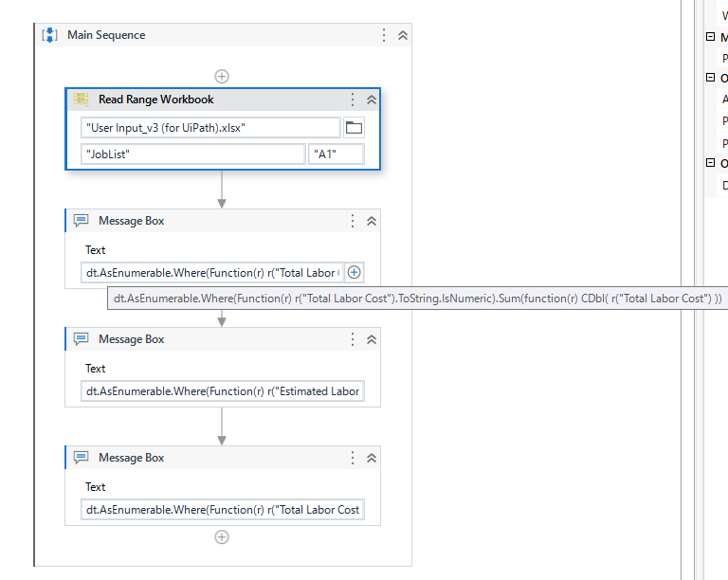Open the Read Range Workbook options menu
This screenshot has width=728, height=580.
pyautogui.click(x=353, y=100)
